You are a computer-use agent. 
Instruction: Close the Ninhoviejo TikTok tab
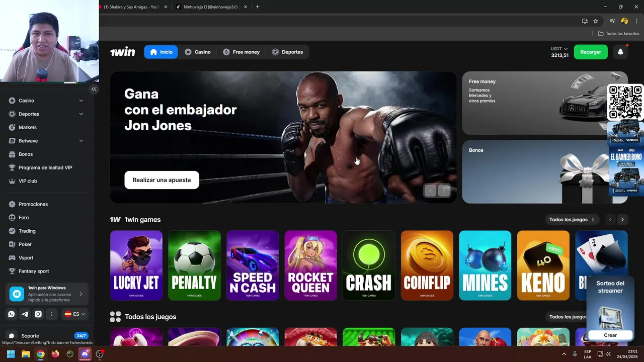tap(247, 7)
